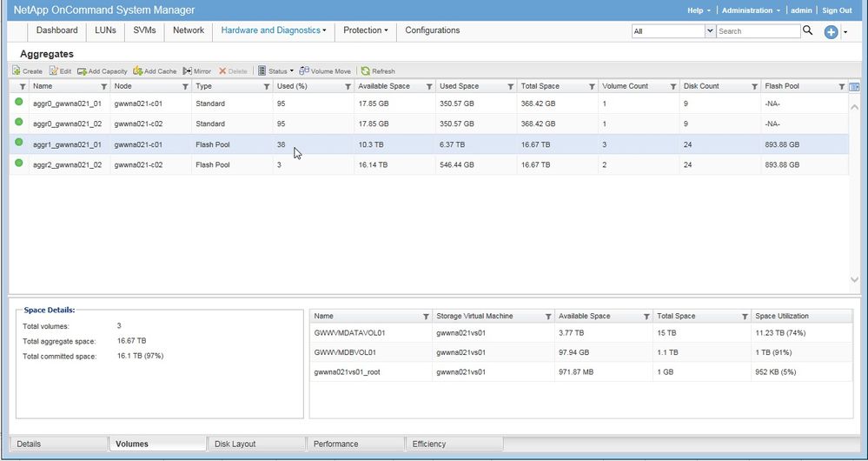Click the Edit aggregate toolbar icon

coord(54,71)
